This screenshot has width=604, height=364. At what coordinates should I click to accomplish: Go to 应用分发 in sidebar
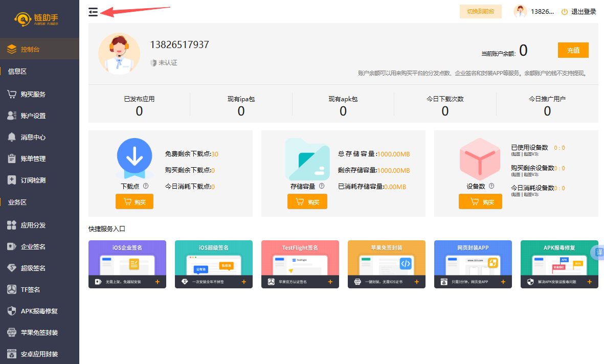pos(33,225)
